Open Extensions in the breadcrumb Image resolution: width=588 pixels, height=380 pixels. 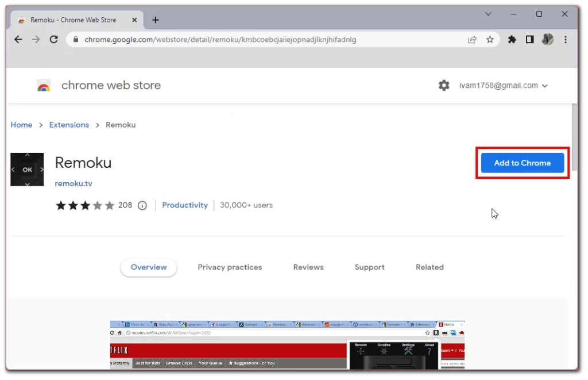click(x=69, y=125)
